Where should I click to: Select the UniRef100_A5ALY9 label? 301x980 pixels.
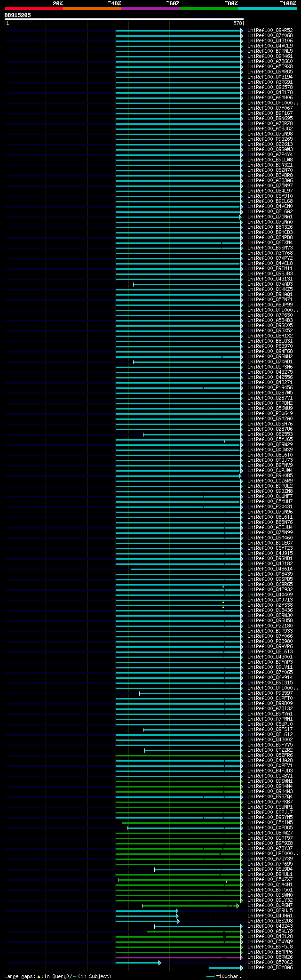[x=270, y=931]
